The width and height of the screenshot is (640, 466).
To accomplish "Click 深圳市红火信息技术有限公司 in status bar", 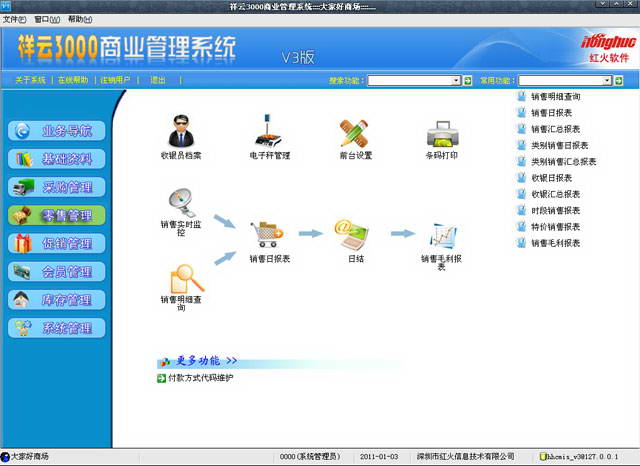I will tap(465, 456).
